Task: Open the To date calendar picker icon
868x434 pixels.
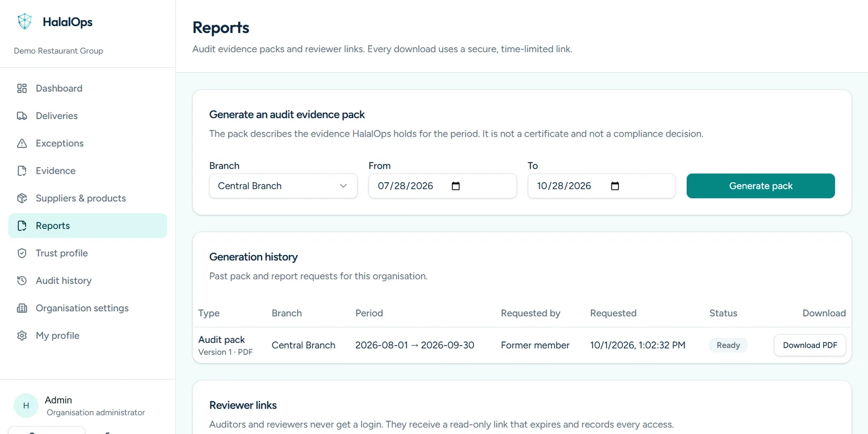Action: point(615,186)
